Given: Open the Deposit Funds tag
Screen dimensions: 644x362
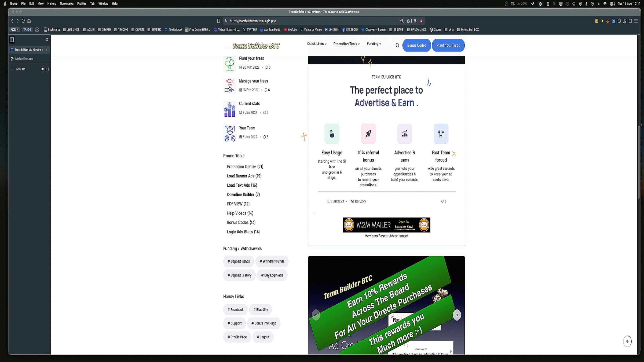Looking at the screenshot, I should coord(239,261).
